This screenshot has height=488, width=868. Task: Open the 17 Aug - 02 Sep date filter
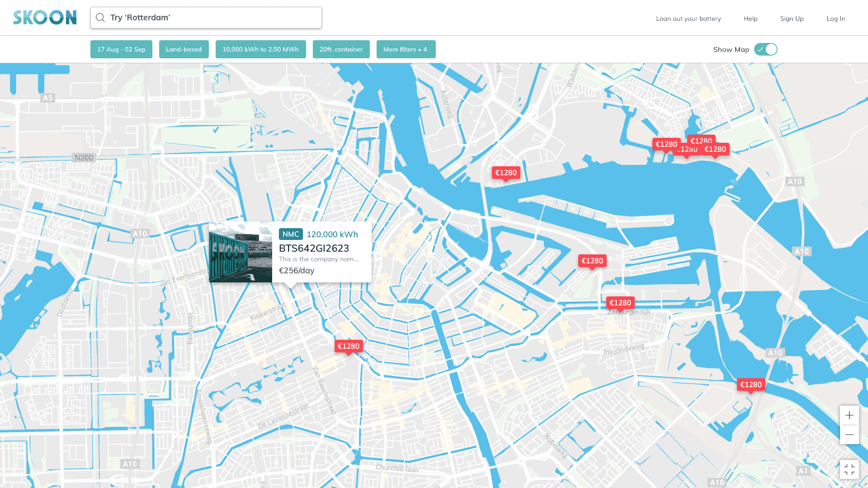tap(121, 49)
